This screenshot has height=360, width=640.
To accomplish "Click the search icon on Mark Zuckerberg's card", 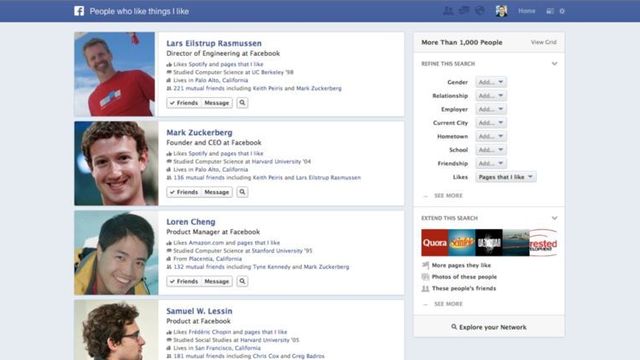I will (x=242, y=192).
